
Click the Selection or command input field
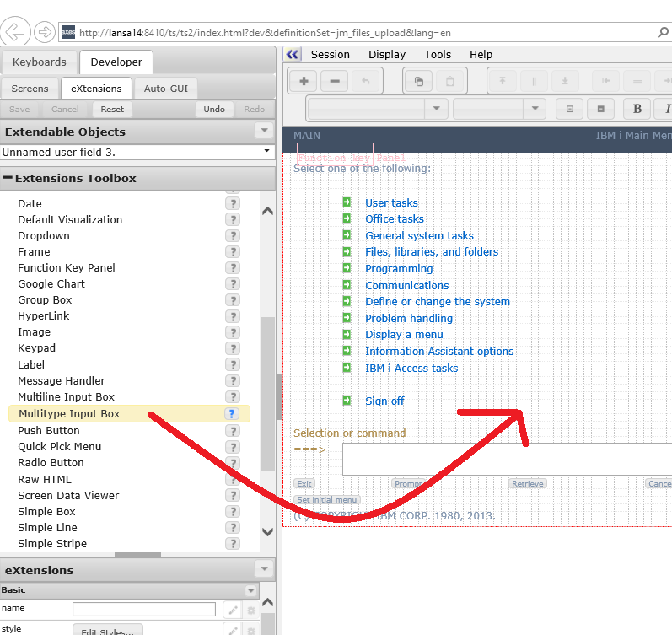[506, 460]
